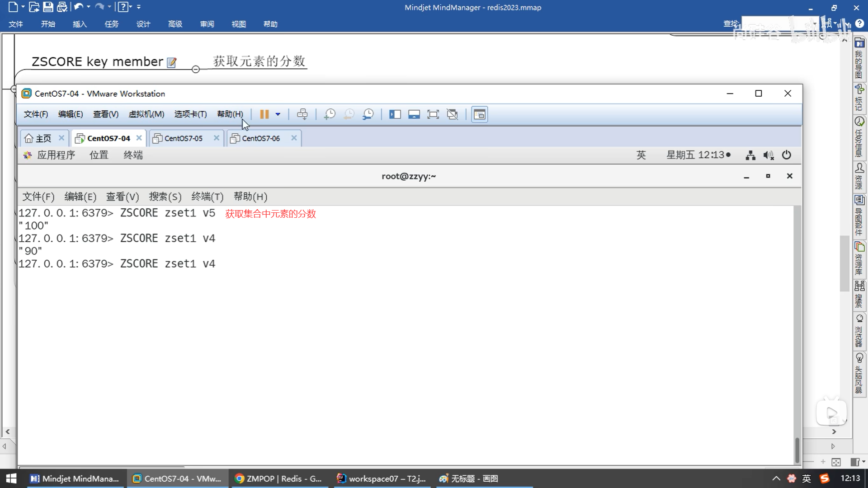Pause the virtual machine with the orange button
This screenshot has width=868, height=488.
click(264, 114)
